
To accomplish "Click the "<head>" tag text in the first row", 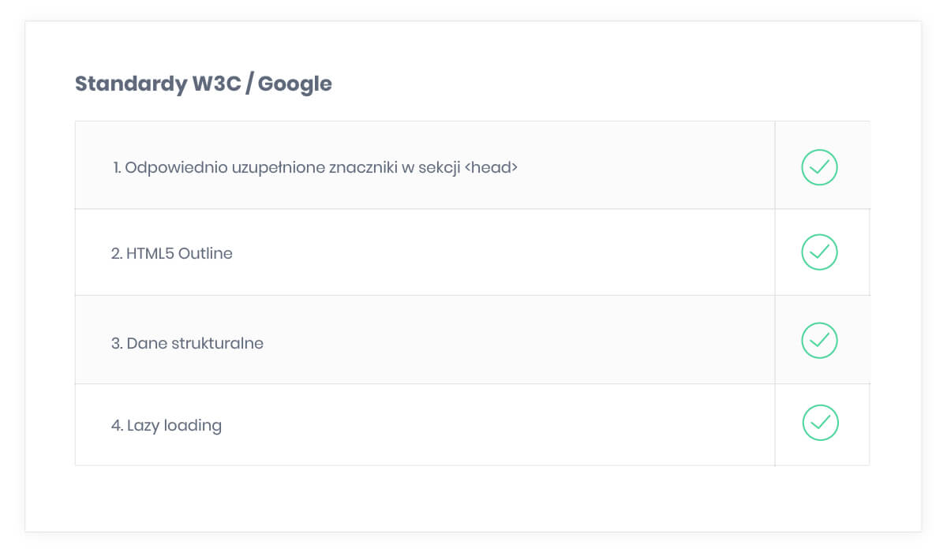I will pyautogui.click(x=492, y=167).
